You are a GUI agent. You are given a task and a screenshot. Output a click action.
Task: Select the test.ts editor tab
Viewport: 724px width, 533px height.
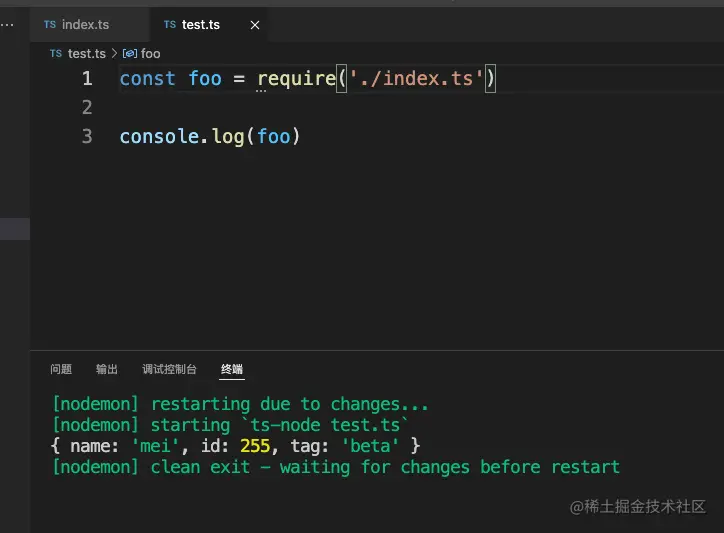(x=200, y=24)
